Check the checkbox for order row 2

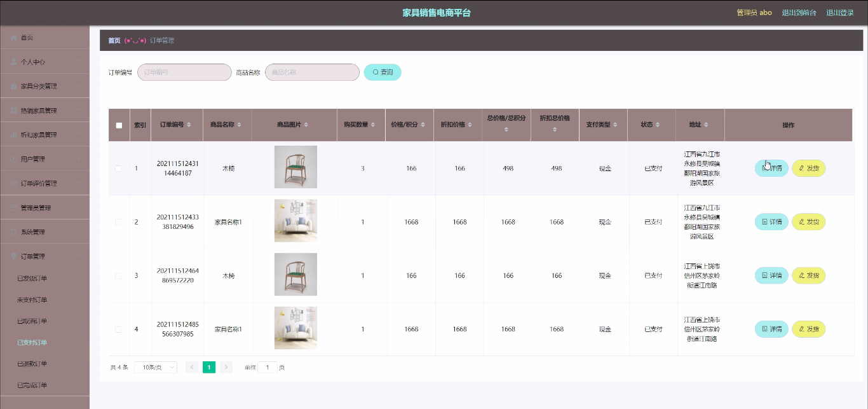[119, 222]
